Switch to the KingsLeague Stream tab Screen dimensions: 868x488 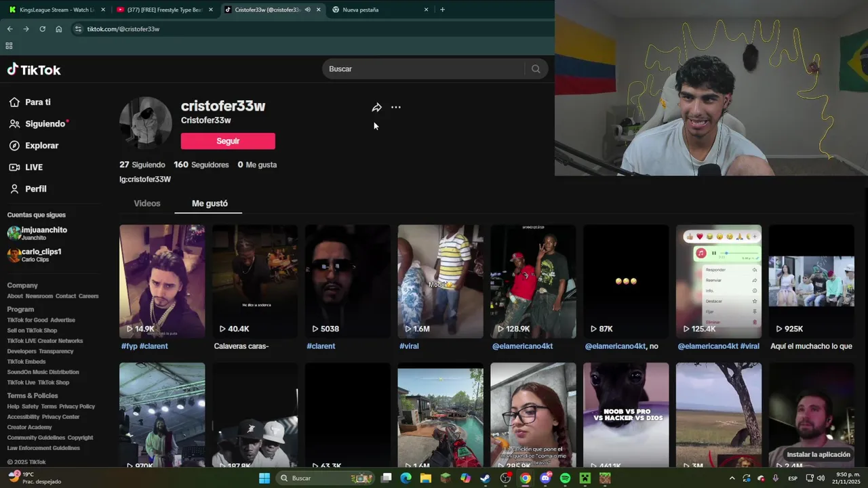57,9
